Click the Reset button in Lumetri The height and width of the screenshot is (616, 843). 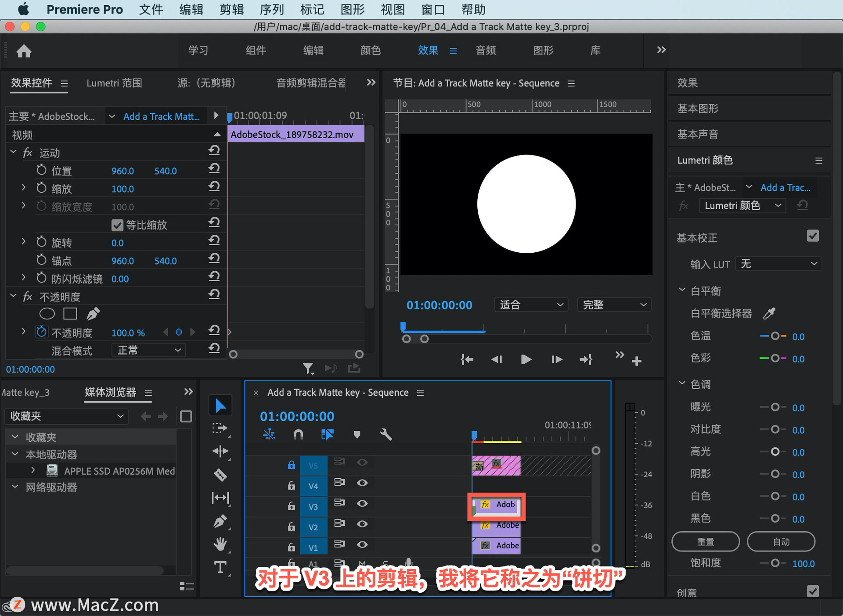point(706,542)
